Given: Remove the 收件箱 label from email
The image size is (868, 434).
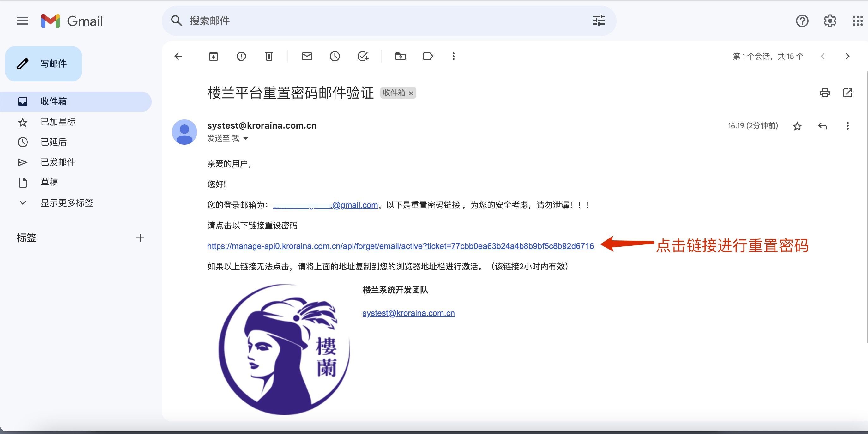Looking at the screenshot, I should coord(411,94).
